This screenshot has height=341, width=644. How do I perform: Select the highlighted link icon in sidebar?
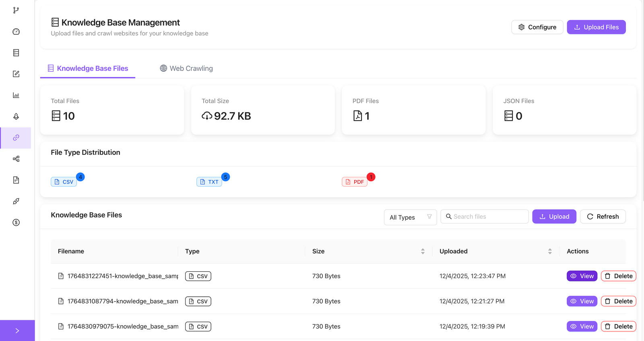click(16, 138)
